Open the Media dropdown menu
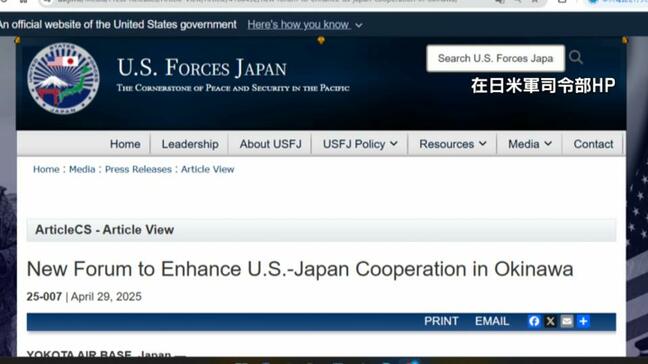Viewport: 648px width, 364px height. click(530, 144)
